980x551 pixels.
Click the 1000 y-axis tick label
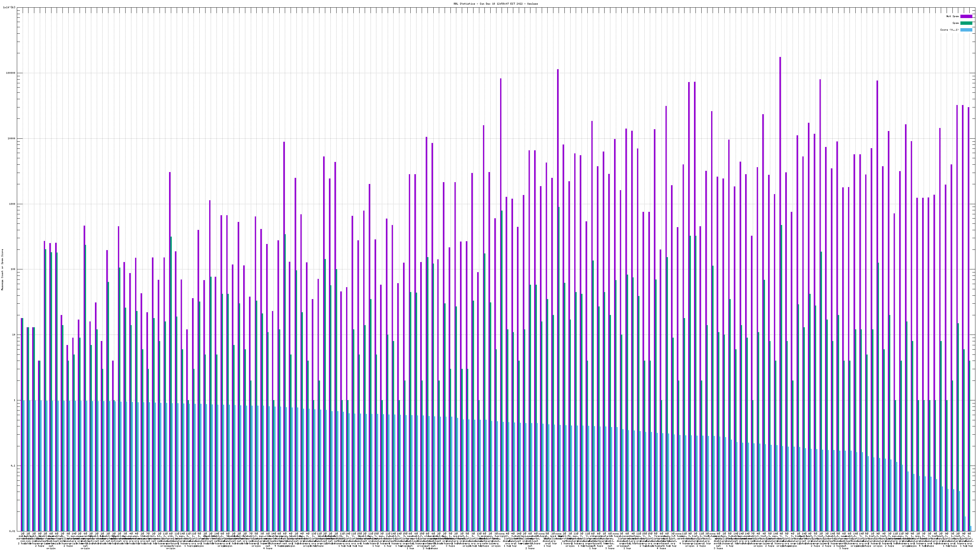point(12,204)
